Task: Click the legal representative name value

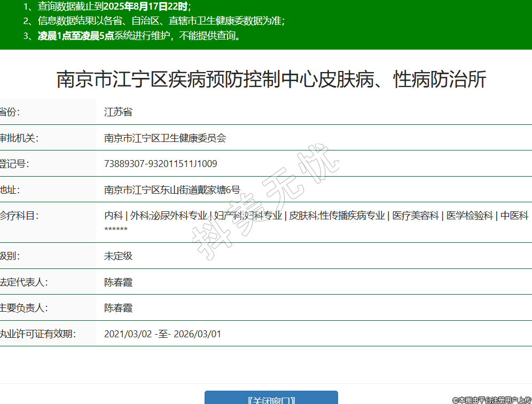Action: click(x=118, y=282)
